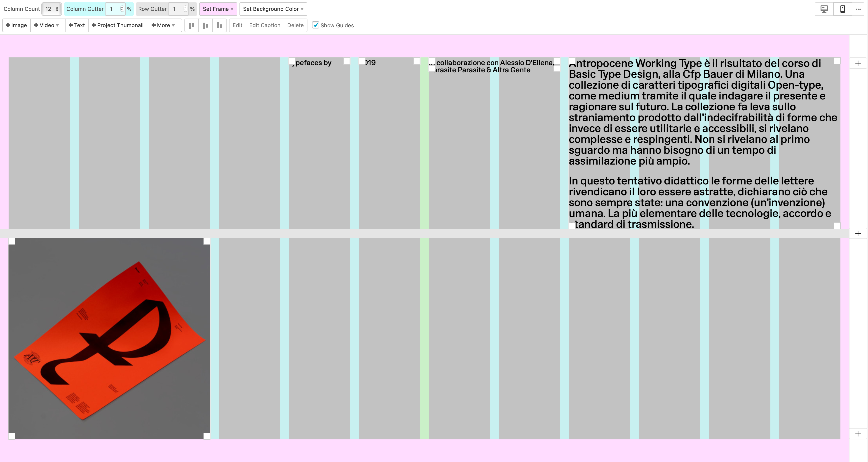The width and height of the screenshot is (868, 462).
Task: Open the Column Count selector
Action: 52,9
